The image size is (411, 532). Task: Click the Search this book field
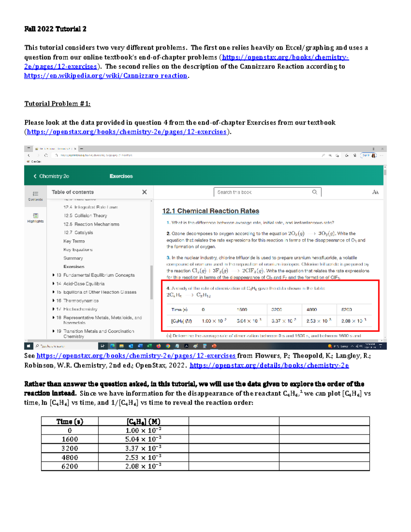262,192
